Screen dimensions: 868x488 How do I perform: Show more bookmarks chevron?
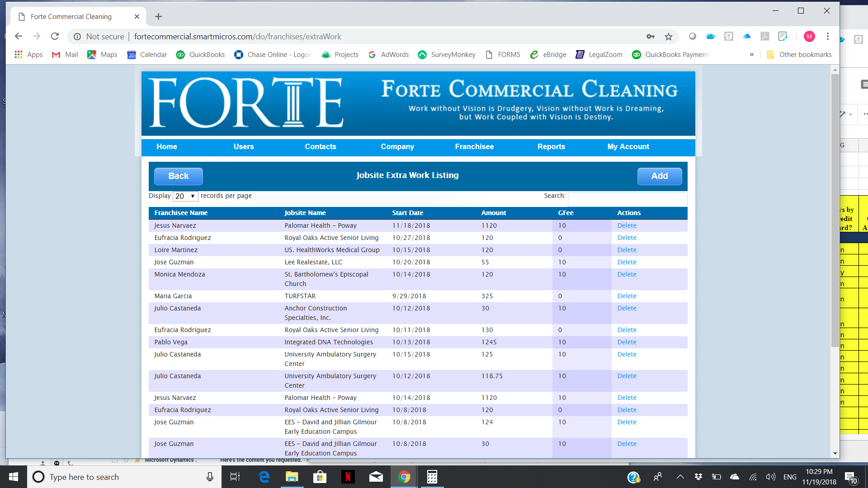tap(752, 55)
